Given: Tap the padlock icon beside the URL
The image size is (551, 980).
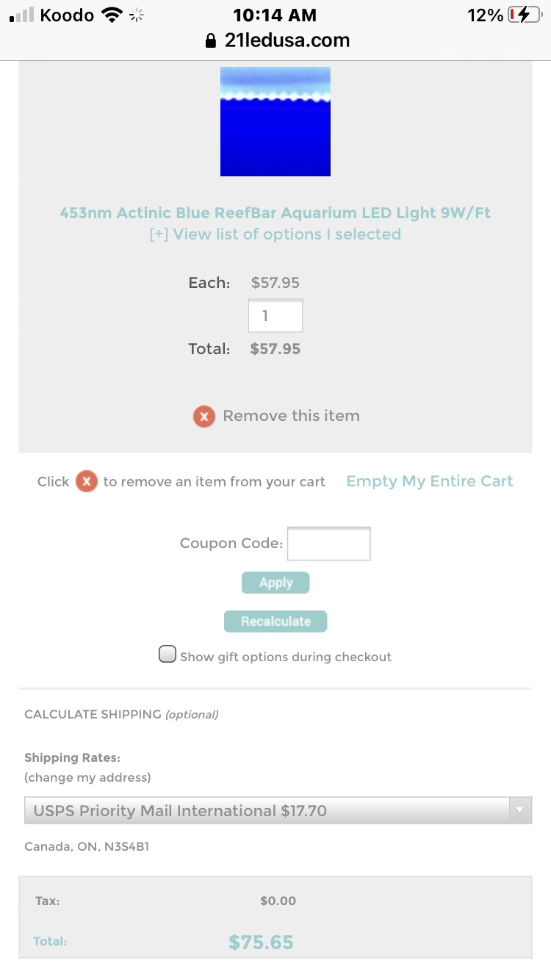Looking at the screenshot, I should tap(212, 40).
